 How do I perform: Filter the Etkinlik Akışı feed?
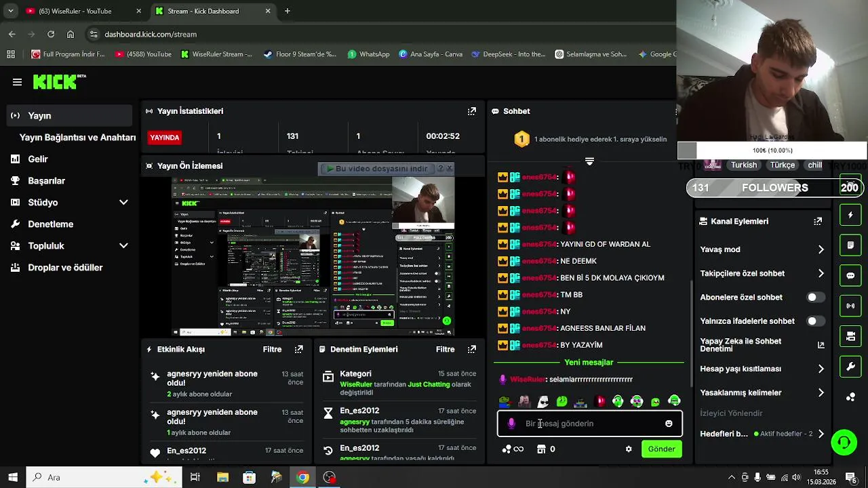tap(272, 349)
